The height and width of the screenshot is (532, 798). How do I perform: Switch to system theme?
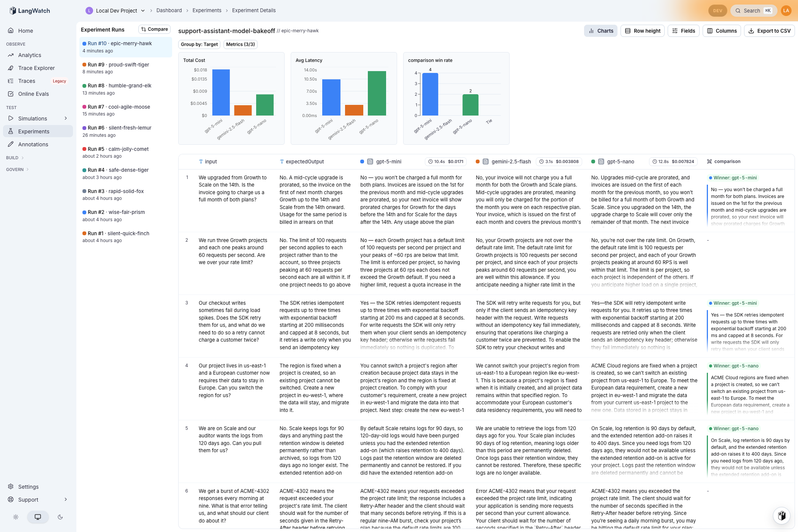click(x=38, y=517)
